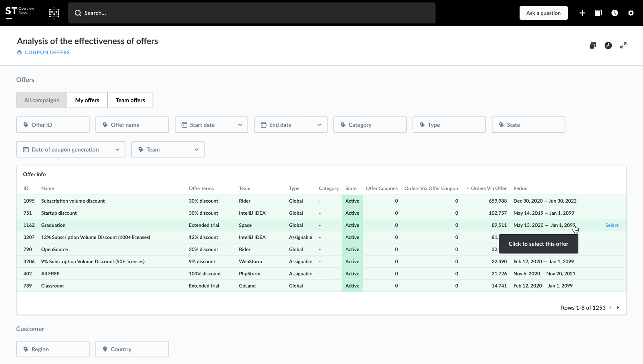The image size is (643, 364).
Task: Click the Type column header in table
Action: [294, 188]
